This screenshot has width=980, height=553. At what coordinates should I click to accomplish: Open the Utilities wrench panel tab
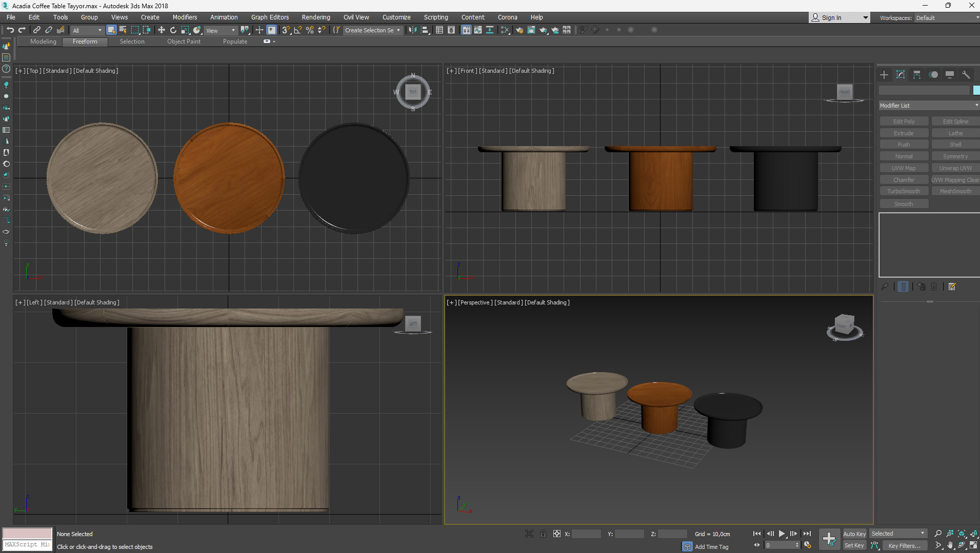tap(966, 75)
